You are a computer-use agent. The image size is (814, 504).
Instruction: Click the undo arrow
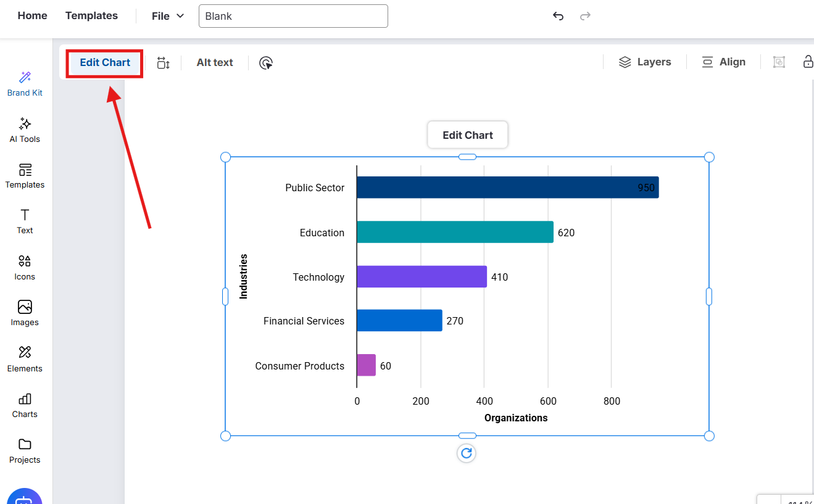tap(558, 16)
